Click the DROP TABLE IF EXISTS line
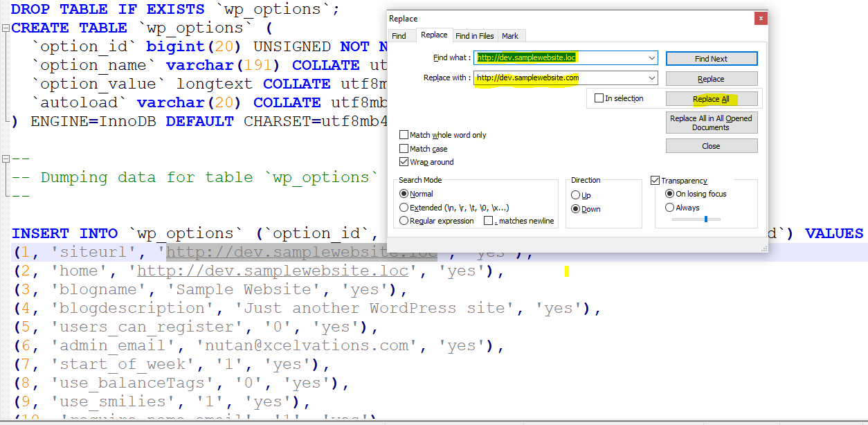The width and height of the screenshot is (868, 425). 175,10
